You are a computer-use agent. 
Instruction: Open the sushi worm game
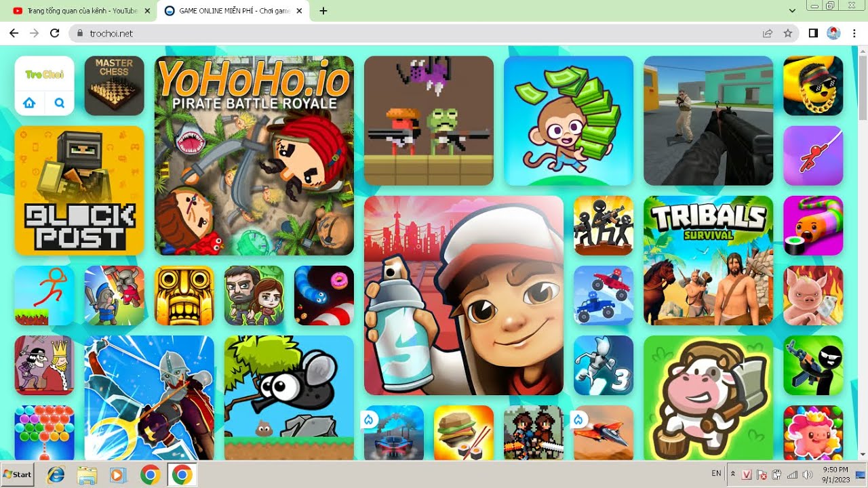[x=813, y=226]
